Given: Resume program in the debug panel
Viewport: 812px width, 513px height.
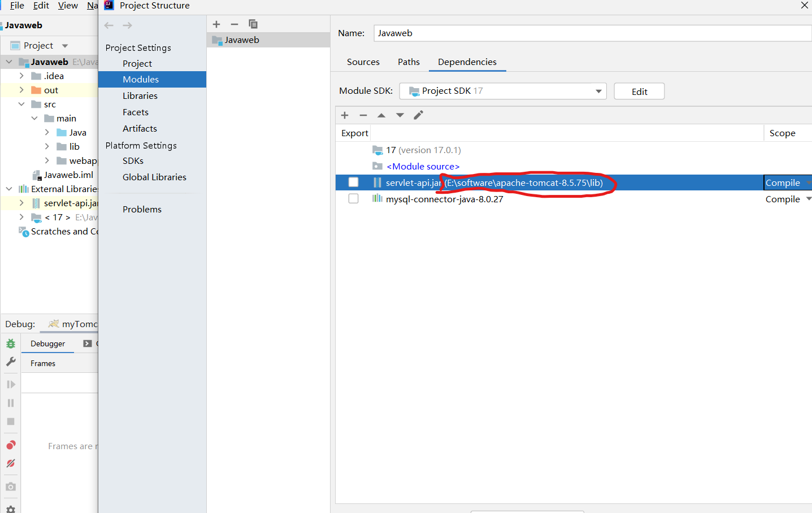Looking at the screenshot, I should coord(11,384).
